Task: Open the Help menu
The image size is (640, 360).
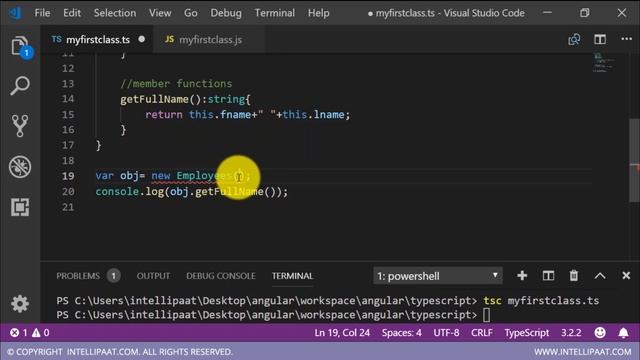Action: [318, 13]
